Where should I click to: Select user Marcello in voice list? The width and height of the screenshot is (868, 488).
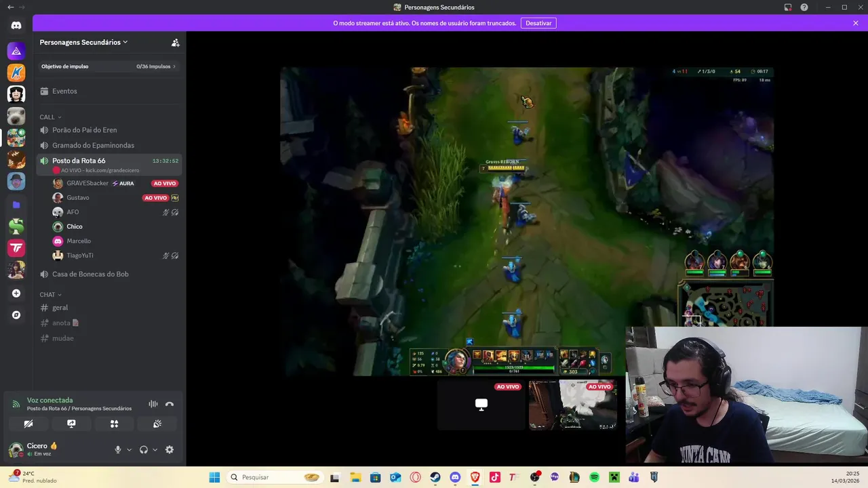point(79,241)
